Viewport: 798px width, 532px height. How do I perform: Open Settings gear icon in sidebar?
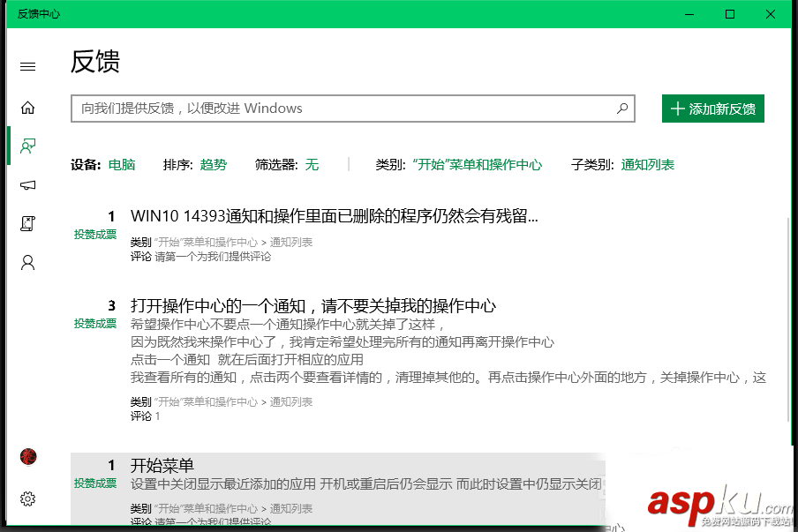click(28, 499)
